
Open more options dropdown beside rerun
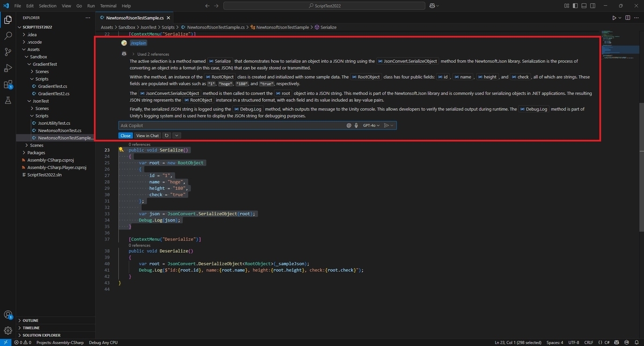click(x=177, y=136)
